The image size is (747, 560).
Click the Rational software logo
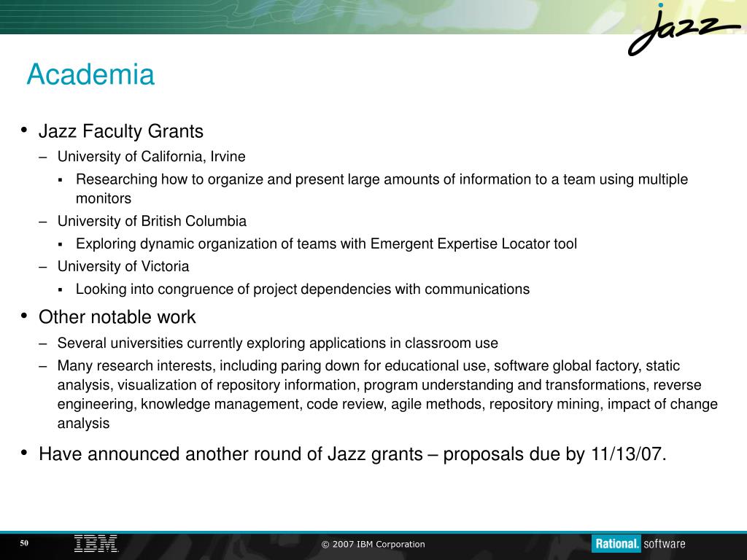pos(638,544)
